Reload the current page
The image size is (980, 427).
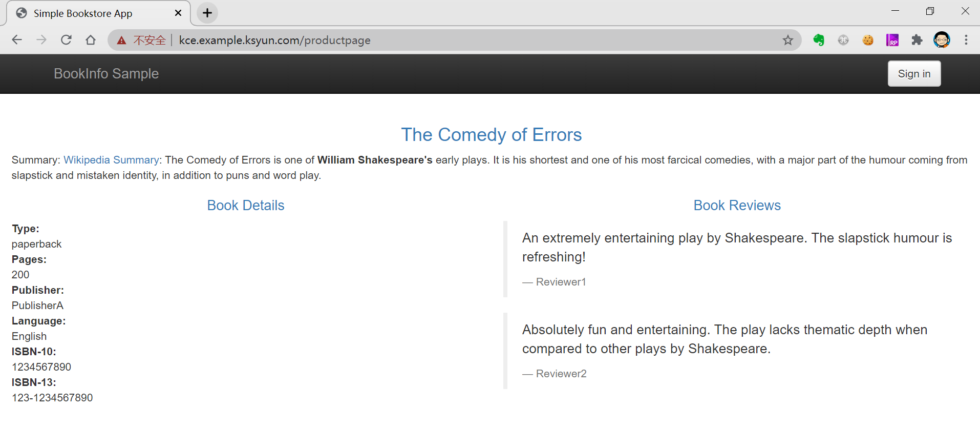click(66, 40)
